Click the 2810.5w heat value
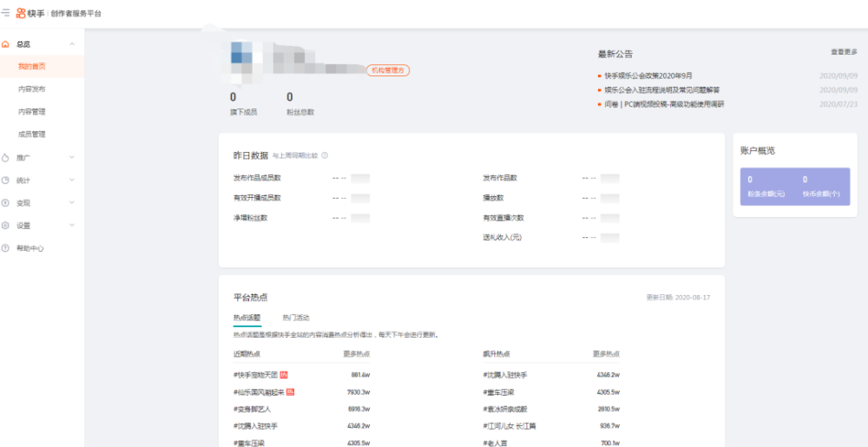Screen dimensions: 868x447 pyautogui.click(x=608, y=410)
